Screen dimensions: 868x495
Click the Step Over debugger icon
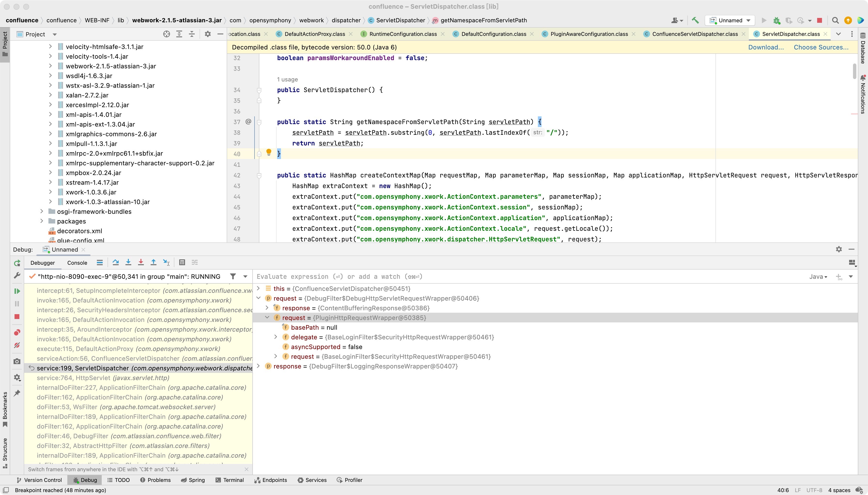[x=116, y=262]
